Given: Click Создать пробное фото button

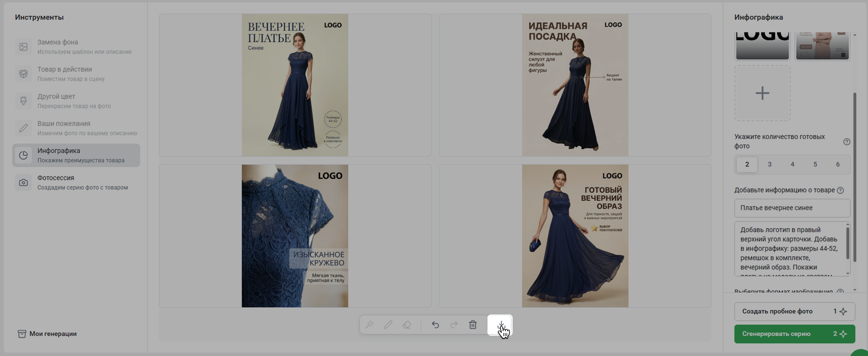Looking at the screenshot, I should point(794,311).
